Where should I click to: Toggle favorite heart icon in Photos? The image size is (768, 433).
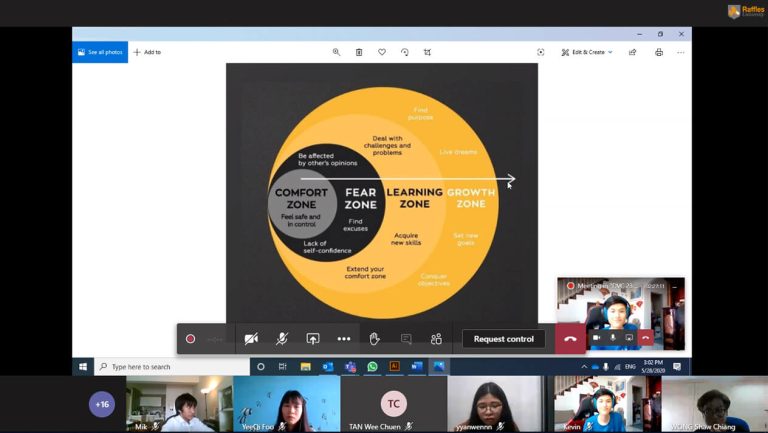coord(382,52)
